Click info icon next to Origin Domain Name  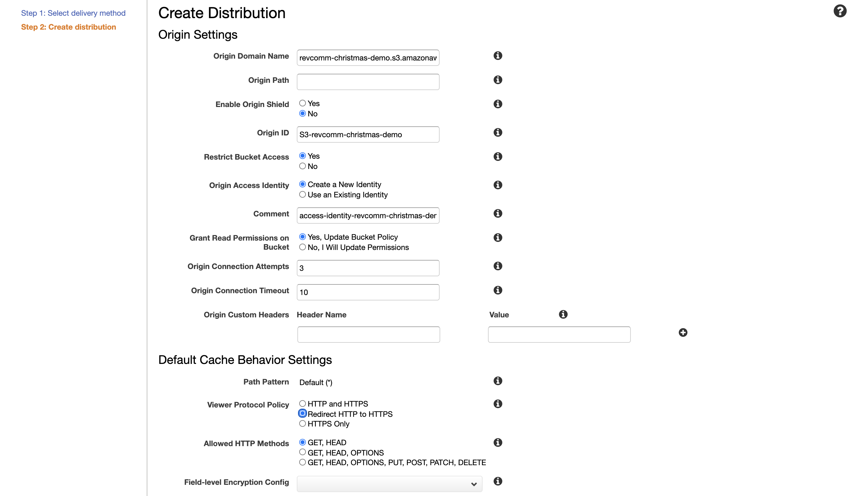tap(498, 56)
